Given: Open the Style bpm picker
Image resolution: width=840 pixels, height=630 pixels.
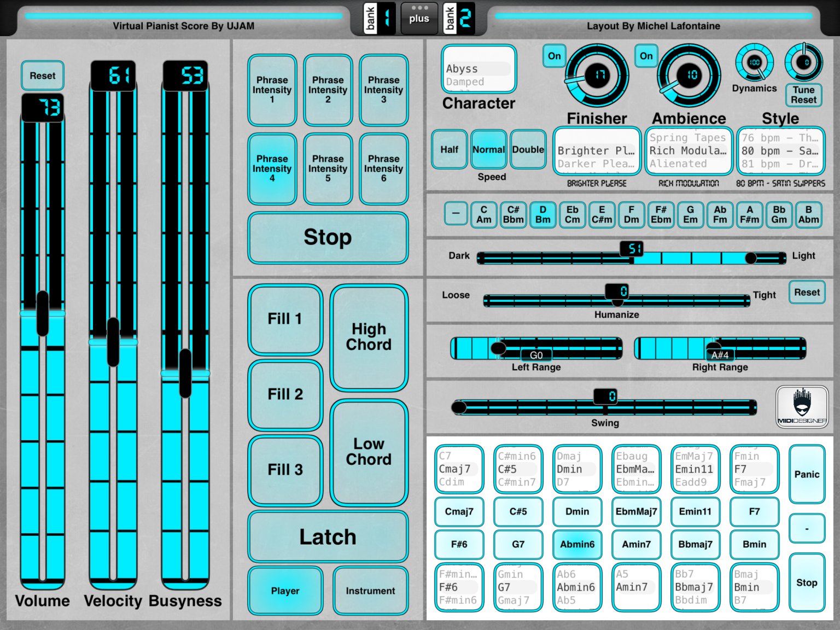Looking at the screenshot, I should 781,151.
